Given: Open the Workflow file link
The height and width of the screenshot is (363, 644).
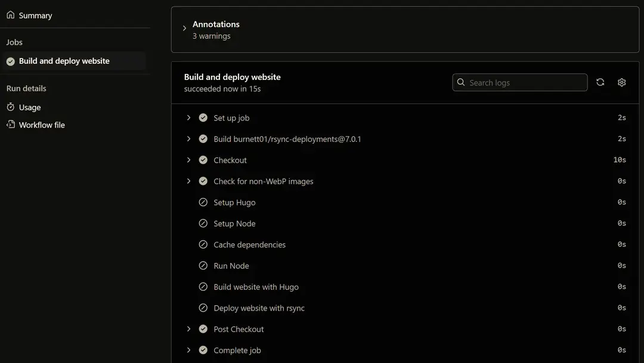Looking at the screenshot, I should coord(42,125).
